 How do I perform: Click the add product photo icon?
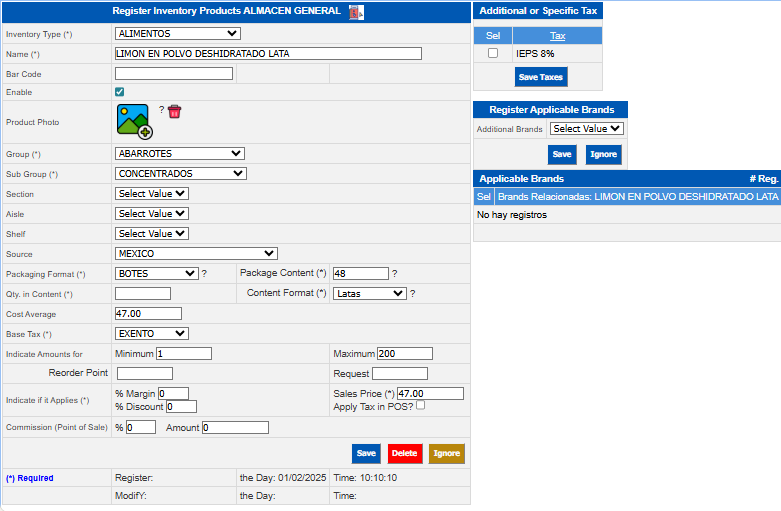pyautogui.click(x=134, y=121)
